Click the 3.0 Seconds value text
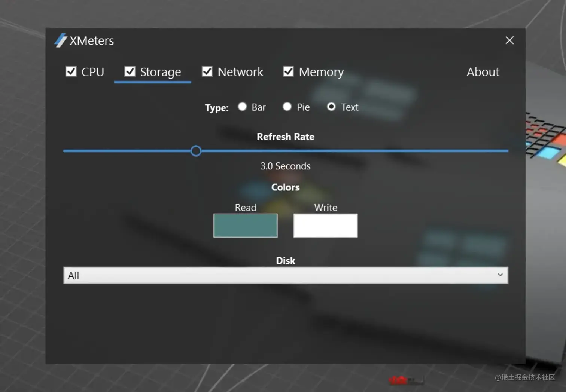The image size is (566, 392). tap(286, 166)
